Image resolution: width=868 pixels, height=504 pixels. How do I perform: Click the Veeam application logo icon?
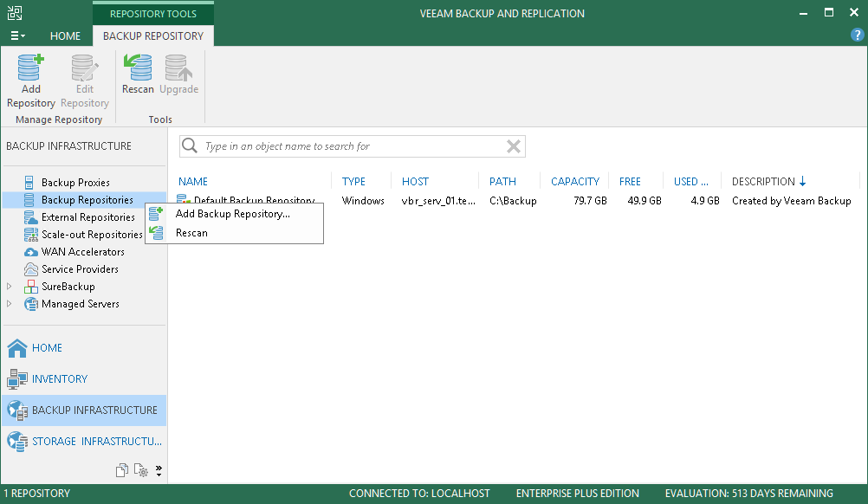(x=15, y=13)
